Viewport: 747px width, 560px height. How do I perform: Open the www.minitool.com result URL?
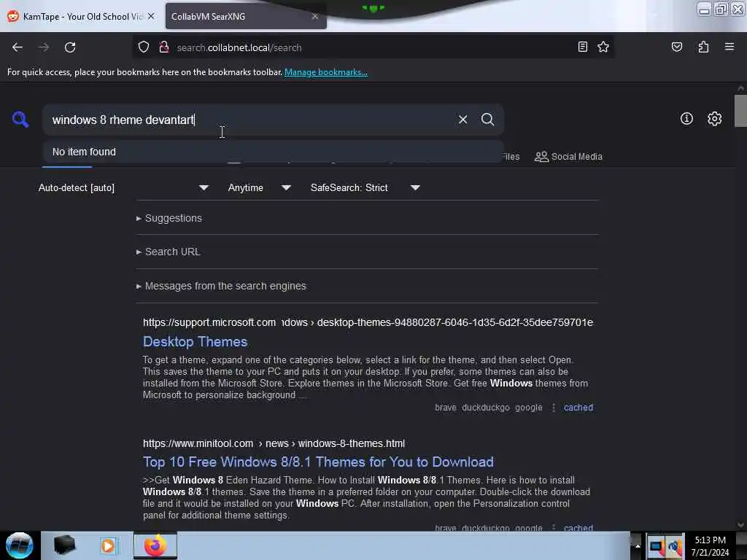click(x=274, y=443)
